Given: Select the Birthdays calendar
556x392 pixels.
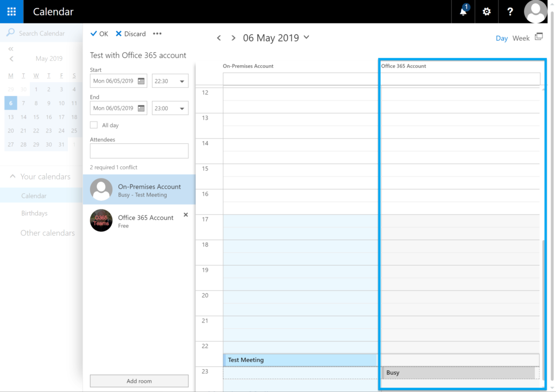Looking at the screenshot, I should 34,213.
